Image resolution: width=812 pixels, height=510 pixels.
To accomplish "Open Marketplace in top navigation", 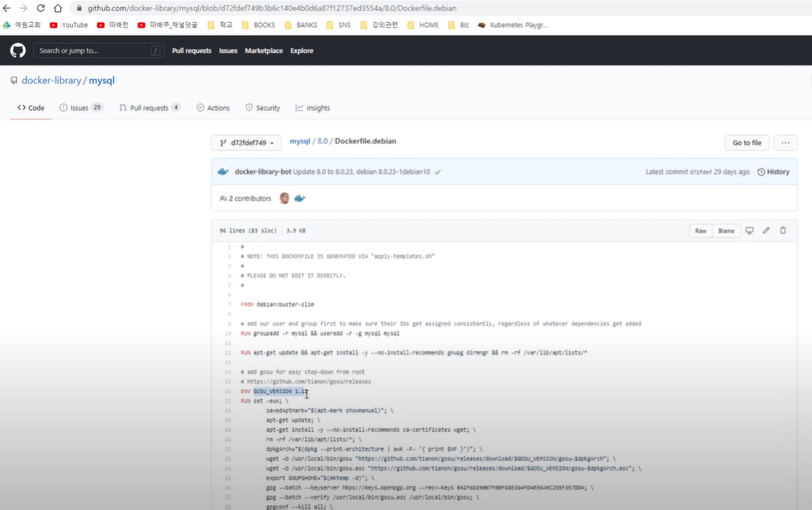I will 264,51.
